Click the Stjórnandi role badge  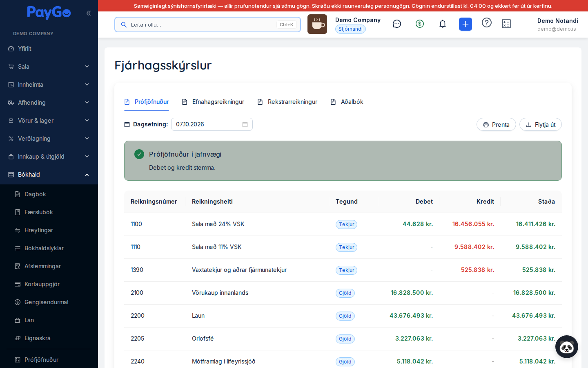pyautogui.click(x=350, y=29)
